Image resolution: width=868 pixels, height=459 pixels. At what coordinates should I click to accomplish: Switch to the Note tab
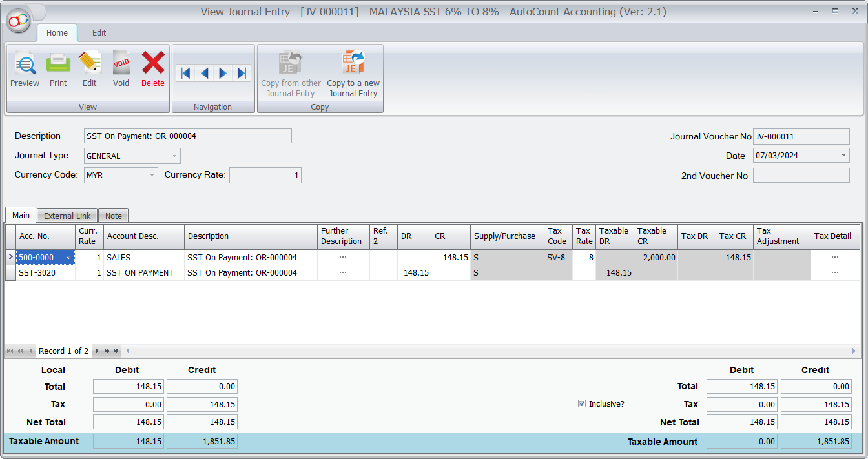114,216
